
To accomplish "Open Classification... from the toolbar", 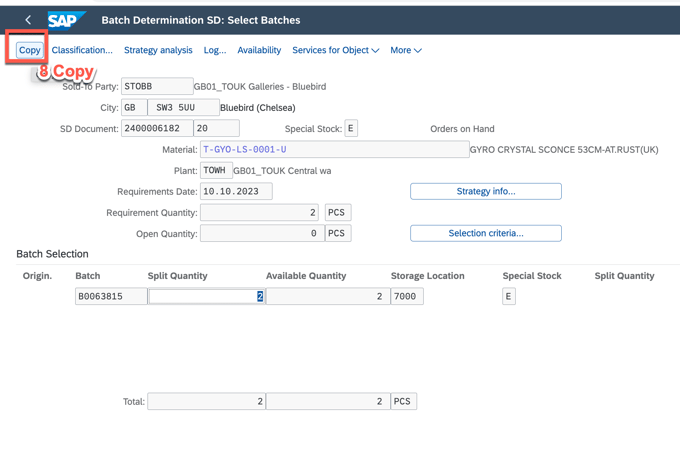I will 82,50.
